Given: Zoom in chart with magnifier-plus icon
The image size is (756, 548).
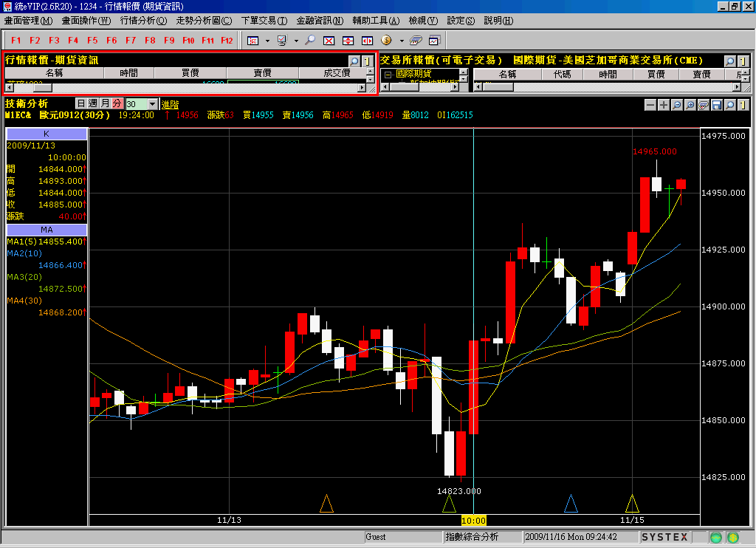Looking at the screenshot, I should coord(690,105).
